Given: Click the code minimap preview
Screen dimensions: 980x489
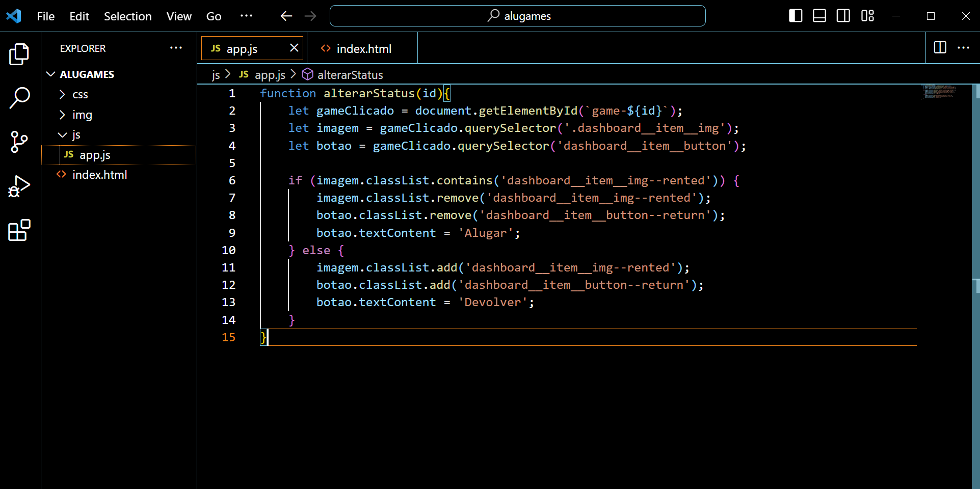Looking at the screenshot, I should point(939,92).
